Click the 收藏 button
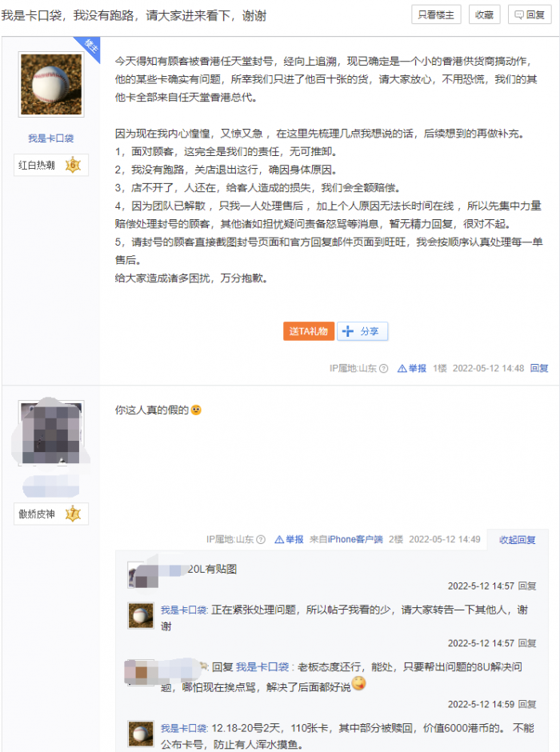This screenshot has height=752, width=560. pyautogui.click(x=484, y=15)
